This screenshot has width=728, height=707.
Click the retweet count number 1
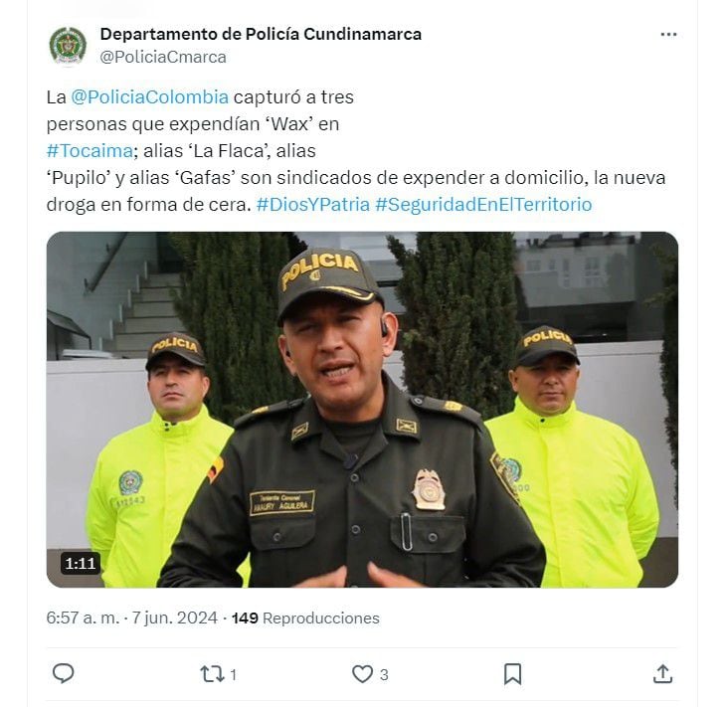(x=233, y=675)
